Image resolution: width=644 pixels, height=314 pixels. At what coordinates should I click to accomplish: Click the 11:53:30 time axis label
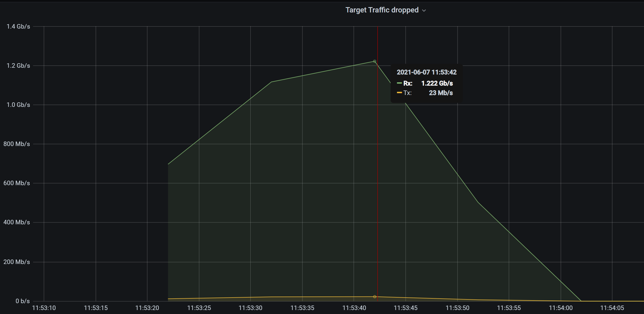250,308
